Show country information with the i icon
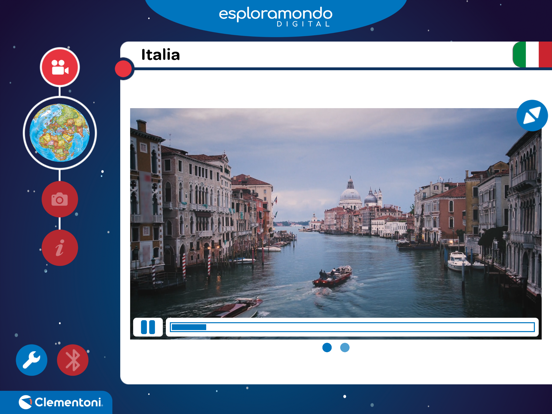Screen dimensions: 552x414 point(60,248)
